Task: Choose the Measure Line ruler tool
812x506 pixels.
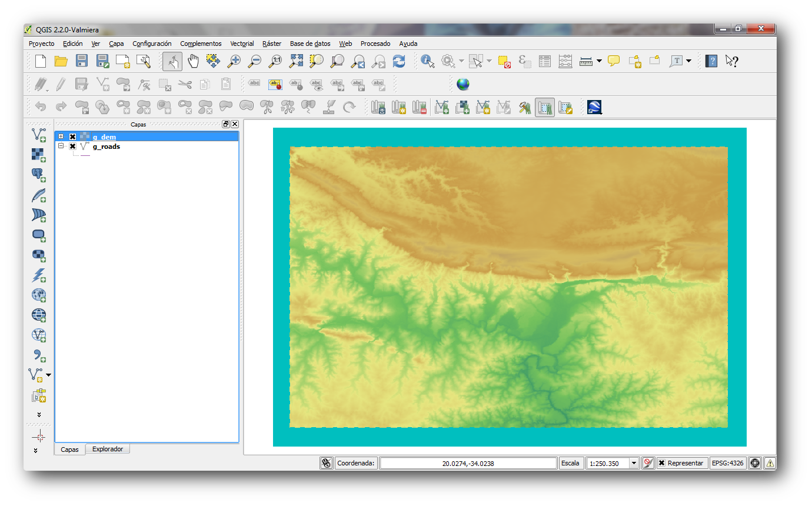Action: coord(585,61)
